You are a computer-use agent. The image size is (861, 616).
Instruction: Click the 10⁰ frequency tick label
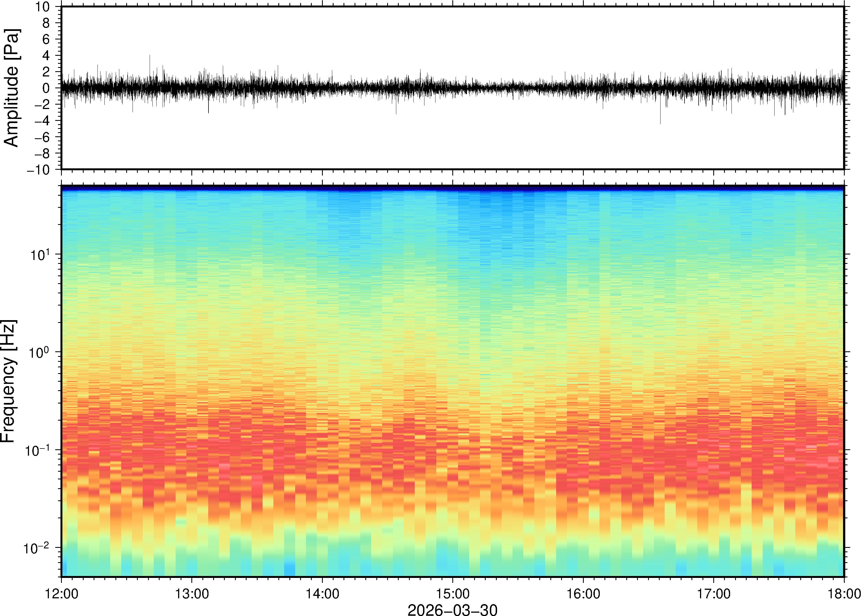point(40,352)
